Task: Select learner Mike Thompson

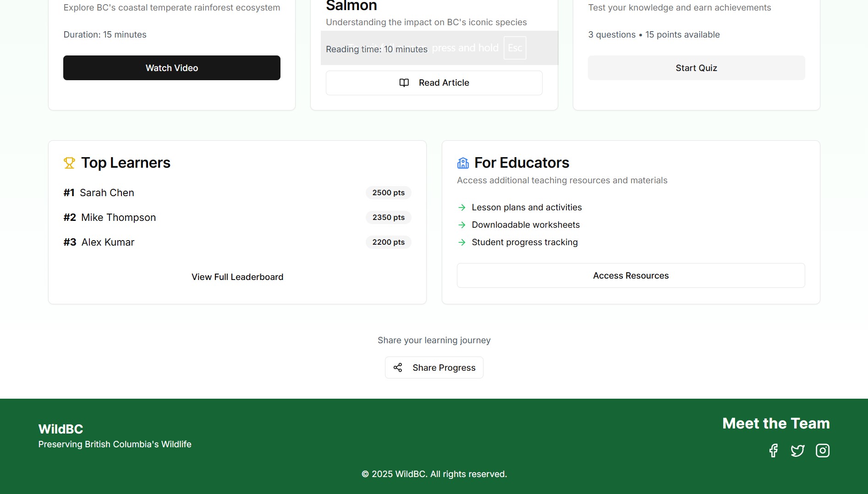Action: (x=119, y=218)
